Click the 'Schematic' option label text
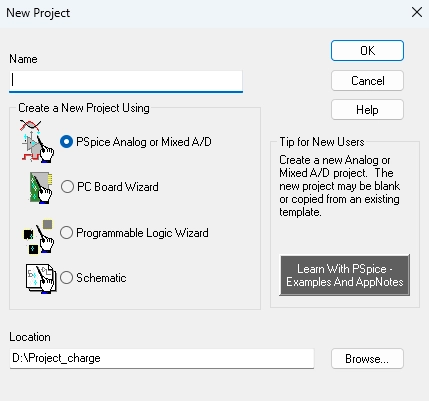 coord(101,278)
